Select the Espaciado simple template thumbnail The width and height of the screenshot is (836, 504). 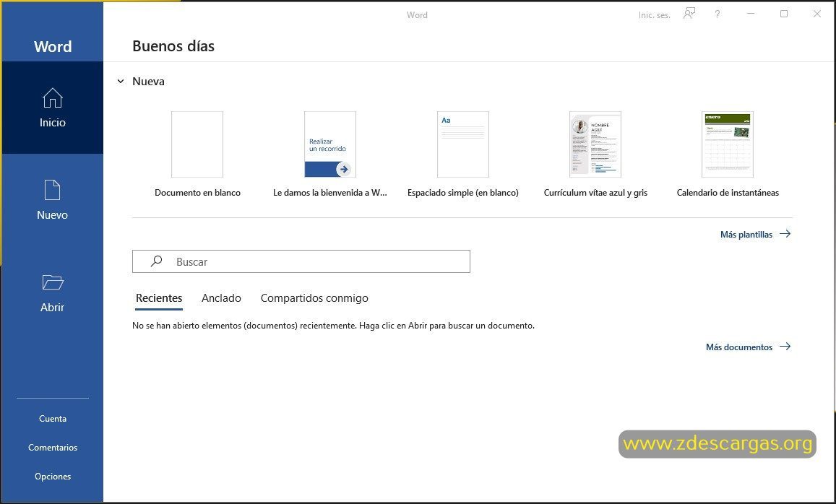(462, 144)
